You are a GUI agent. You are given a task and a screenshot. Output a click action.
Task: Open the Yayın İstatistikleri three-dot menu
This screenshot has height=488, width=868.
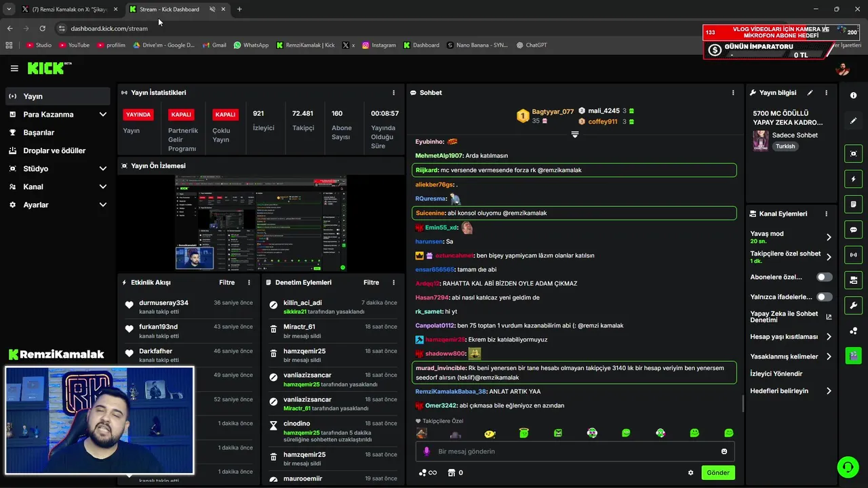click(393, 93)
